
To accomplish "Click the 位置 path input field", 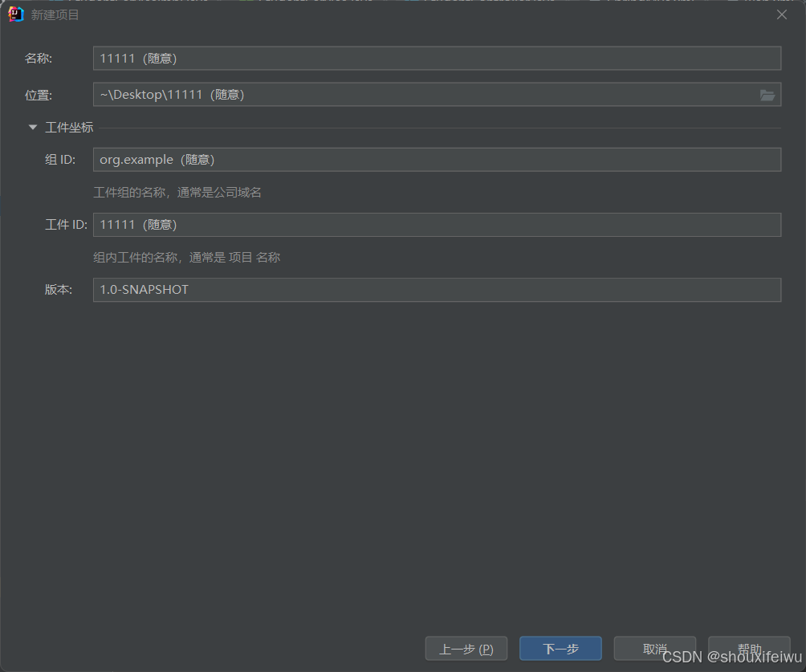I will (x=437, y=95).
